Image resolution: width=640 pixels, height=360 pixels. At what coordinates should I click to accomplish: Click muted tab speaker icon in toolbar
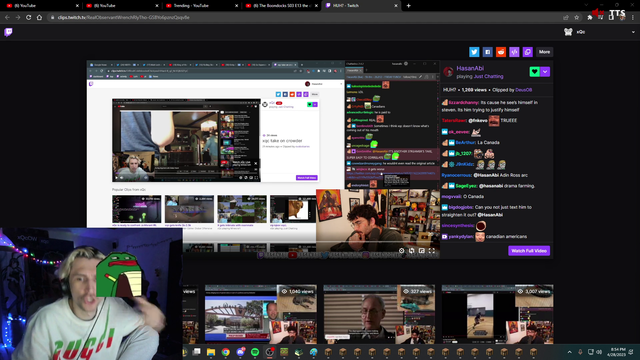(598, 13)
